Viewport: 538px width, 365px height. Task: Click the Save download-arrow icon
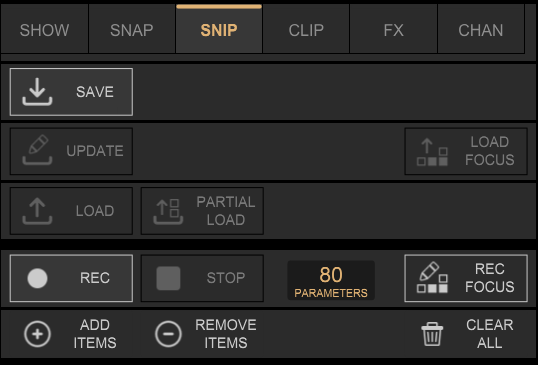37,92
